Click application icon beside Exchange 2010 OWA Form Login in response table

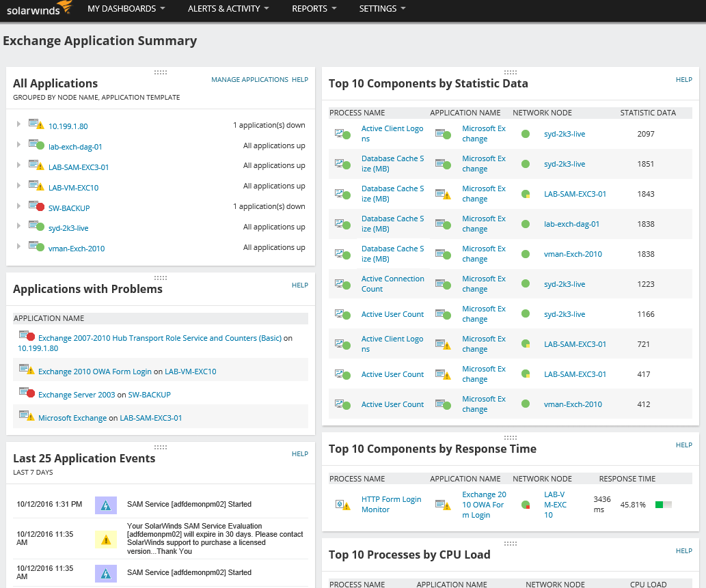(443, 505)
